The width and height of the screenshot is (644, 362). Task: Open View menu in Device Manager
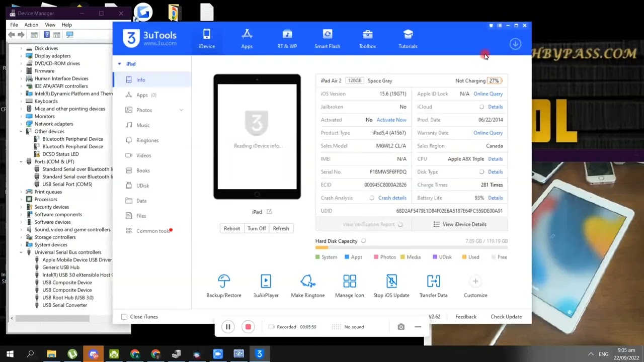pos(50,25)
